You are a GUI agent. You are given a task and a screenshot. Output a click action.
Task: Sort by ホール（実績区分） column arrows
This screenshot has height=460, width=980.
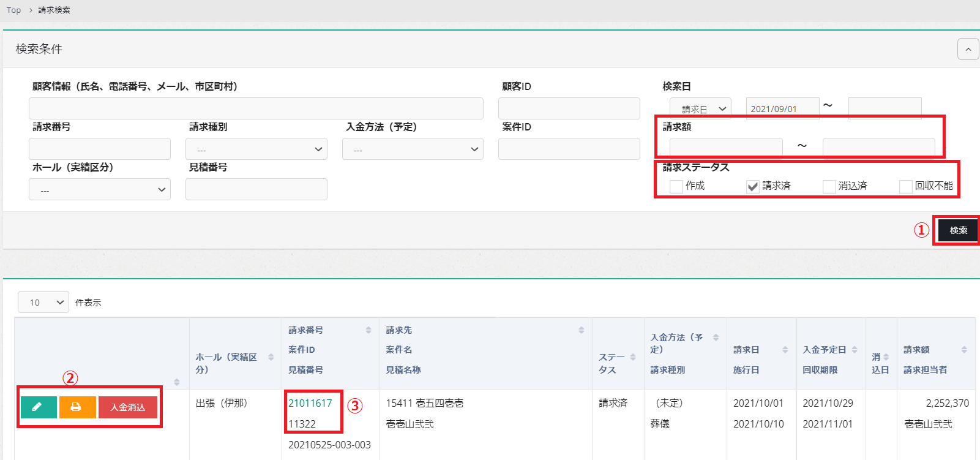pyautogui.click(x=271, y=357)
